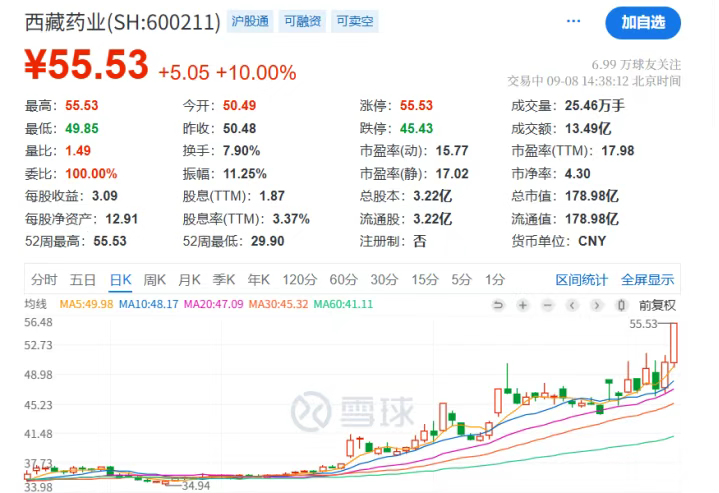The height and width of the screenshot is (493, 719).
Task: Click the +10.00% change percentage
Action: (256, 73)
